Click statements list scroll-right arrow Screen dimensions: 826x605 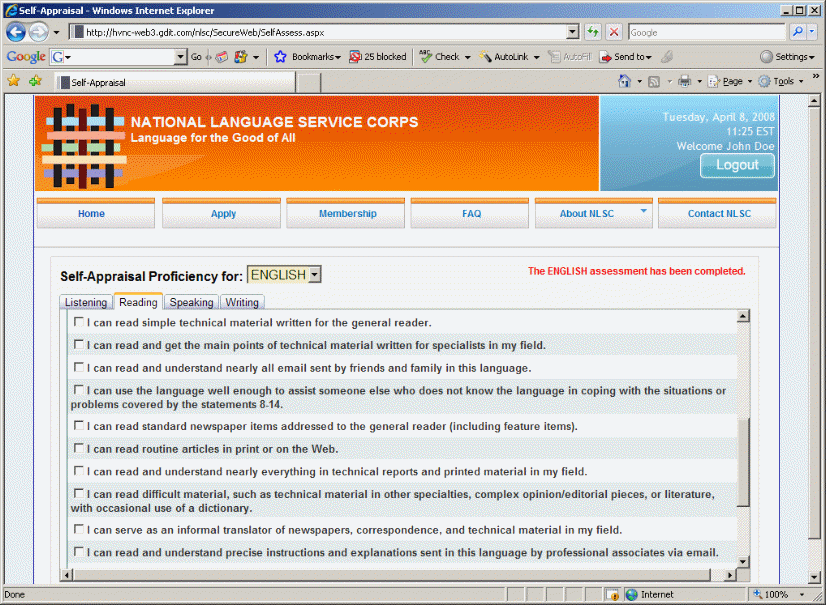point(730,574)
